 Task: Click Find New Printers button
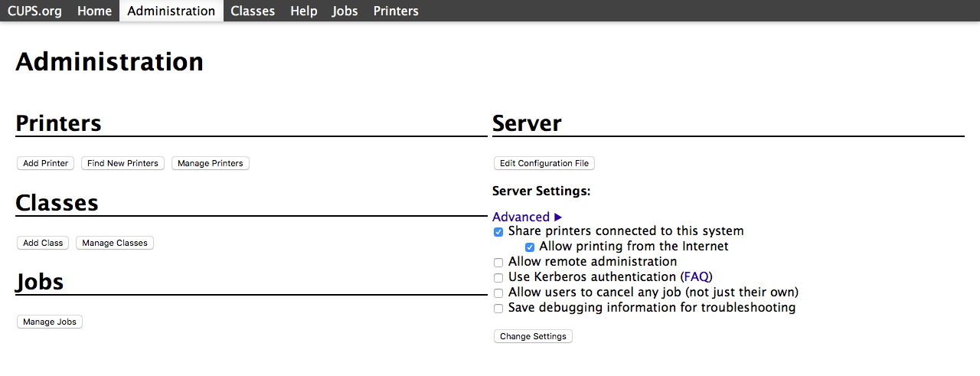[x=122, y=163]
